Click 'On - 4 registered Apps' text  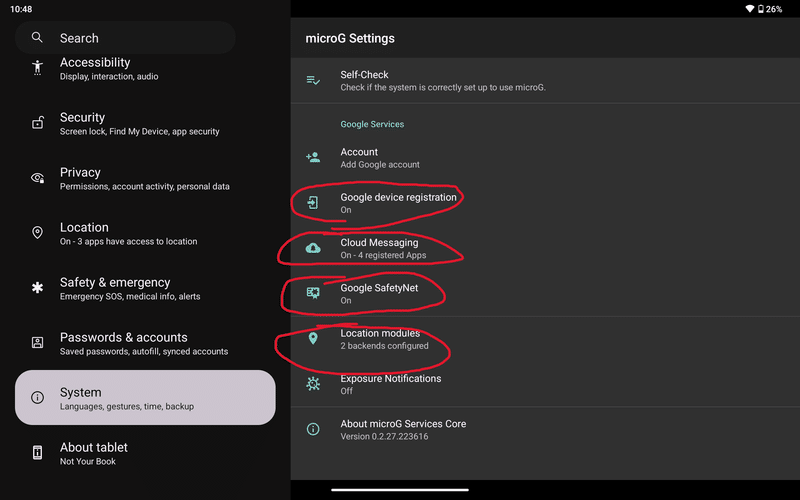[383, 255]
